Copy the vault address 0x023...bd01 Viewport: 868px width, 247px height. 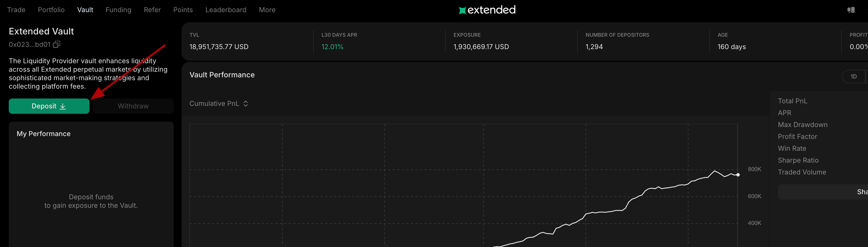point(56,44)
